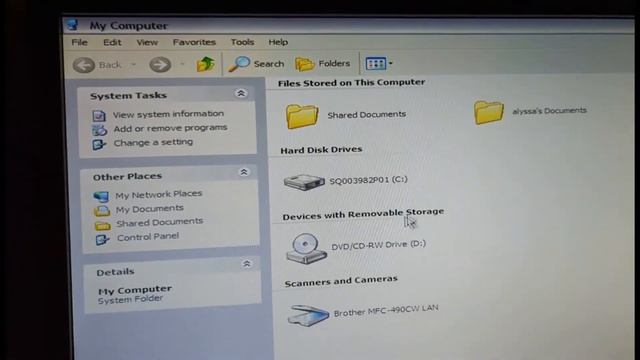Toggle the Folders pane button
Viewport: 640px width, 360px height.
[322, 64]
